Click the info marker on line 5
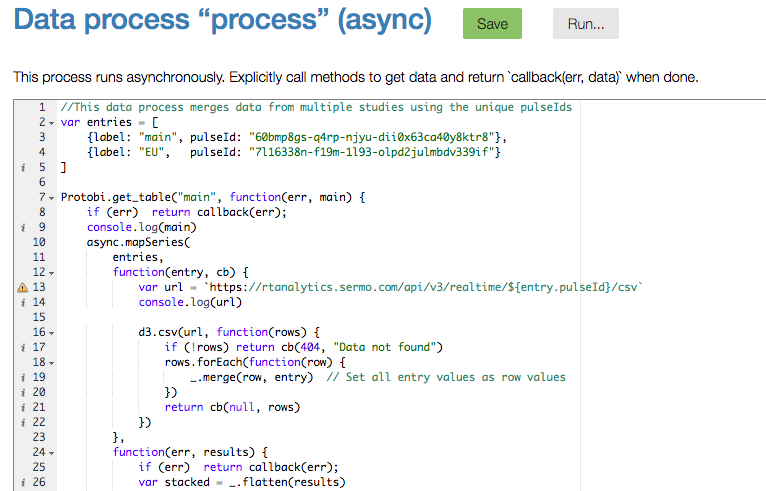This screenshot has height=491, width=766. (23, 168)
